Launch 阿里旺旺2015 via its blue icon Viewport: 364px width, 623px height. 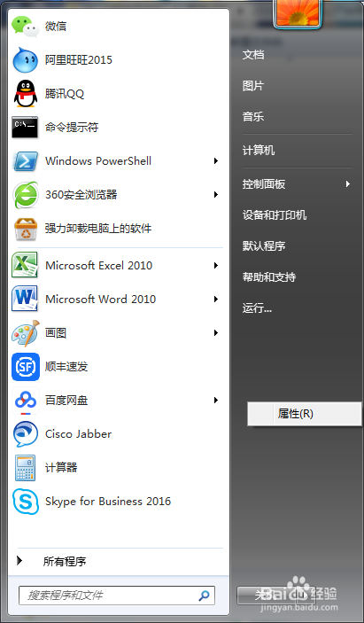25,60
